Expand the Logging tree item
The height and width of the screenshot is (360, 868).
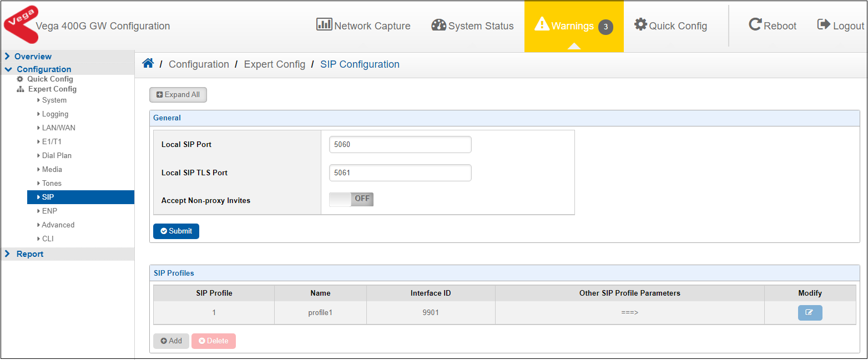click(x=55, y=114)
